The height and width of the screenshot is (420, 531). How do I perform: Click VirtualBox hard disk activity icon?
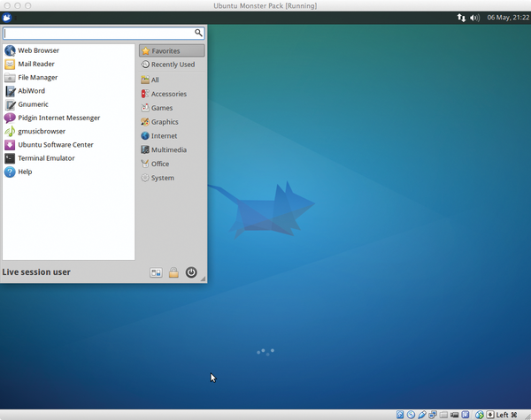coord(400,415)
